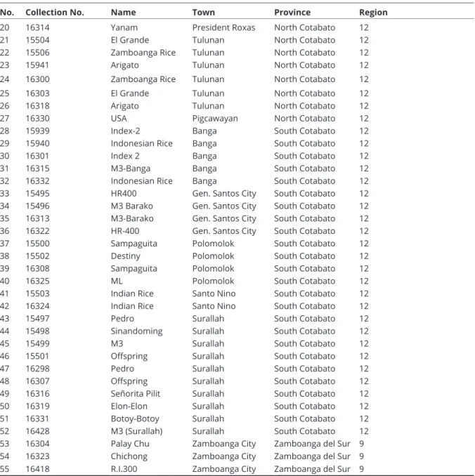The image size is (475, 476).
Task: Select collection number 15499
Action: click(x=37, y=343)
